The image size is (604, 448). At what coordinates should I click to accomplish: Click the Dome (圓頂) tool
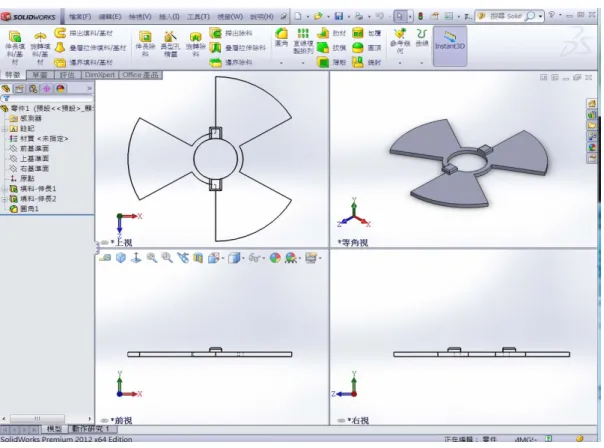(x=367, y=48)
